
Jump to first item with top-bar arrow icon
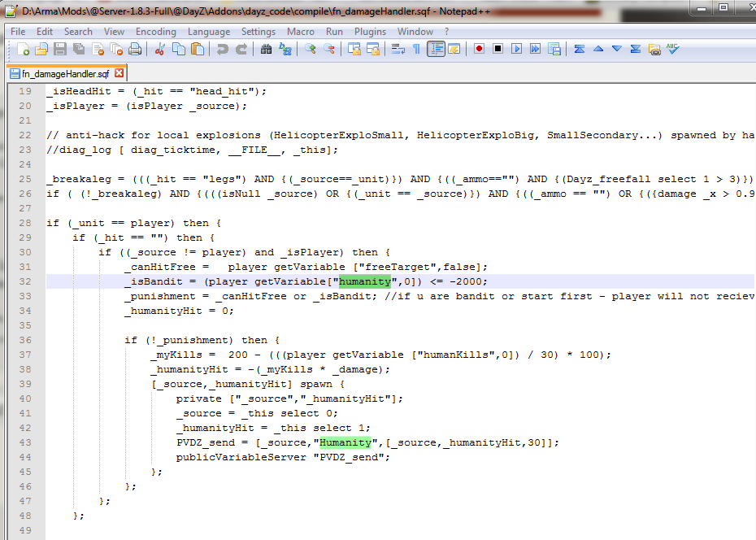(x=579, y=49)
